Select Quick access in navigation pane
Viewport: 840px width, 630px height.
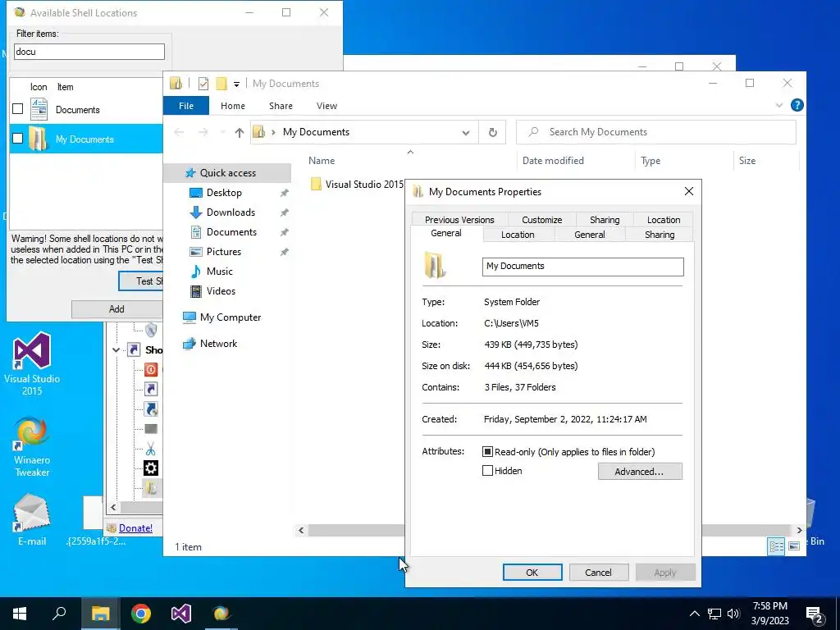tap(228, 172)
